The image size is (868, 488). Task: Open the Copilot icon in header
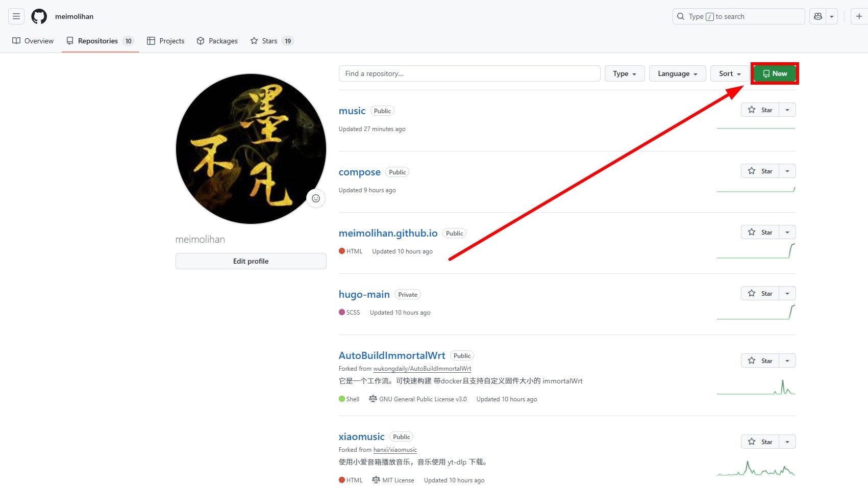[x=818, y=16]
